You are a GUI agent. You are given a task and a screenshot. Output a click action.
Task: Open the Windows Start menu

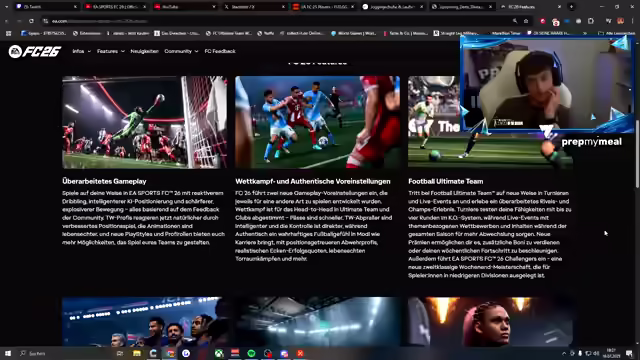(x=8, y=353)
